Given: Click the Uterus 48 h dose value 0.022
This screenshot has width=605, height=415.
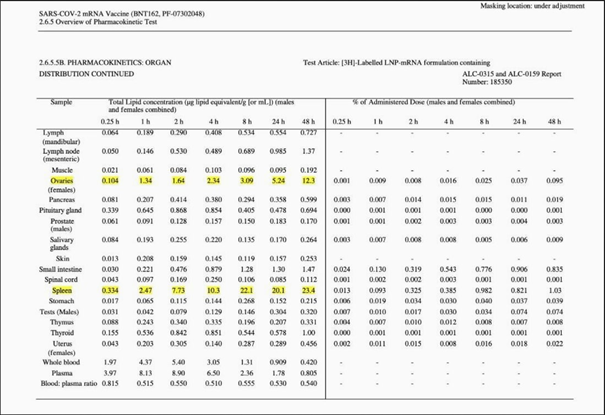Looking at the screenshot, I should click(x=554, y=344).
